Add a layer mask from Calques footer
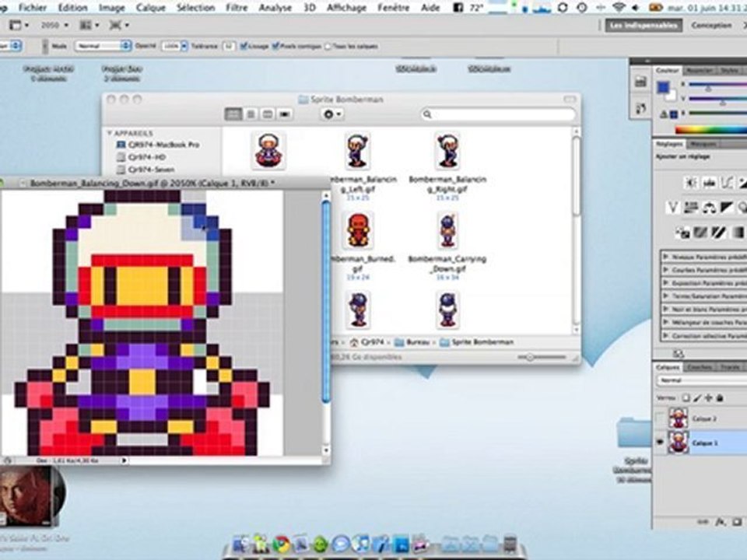 coord(737,522)
